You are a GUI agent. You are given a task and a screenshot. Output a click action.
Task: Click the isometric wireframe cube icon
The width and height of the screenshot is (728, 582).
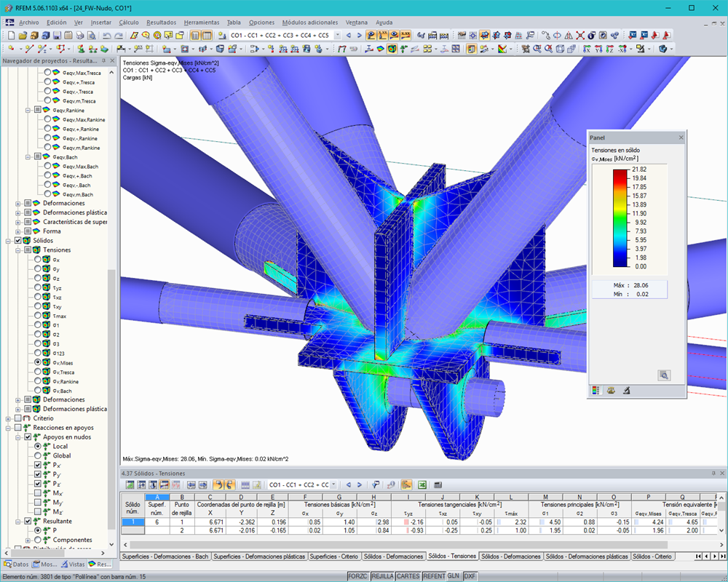(x=560, y=49)
